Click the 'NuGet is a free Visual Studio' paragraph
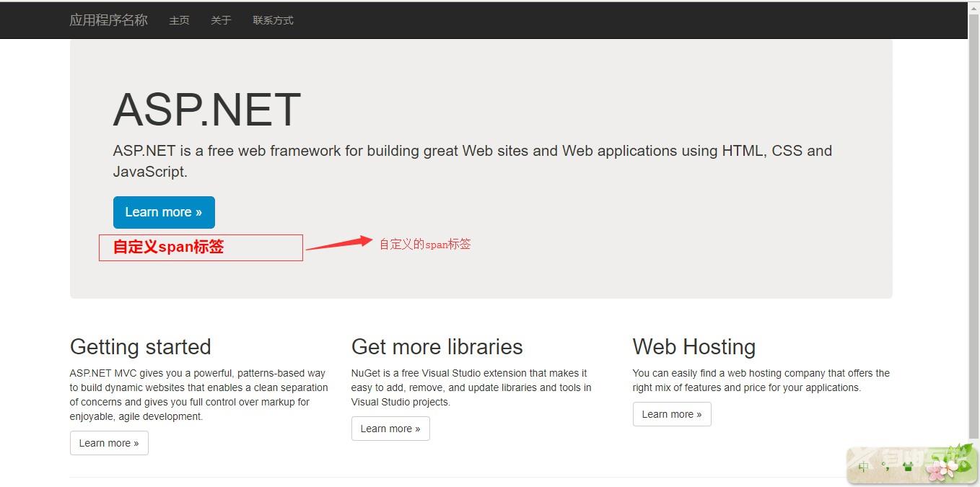The width and height of the screenshot is (980, 487). [x=471, y=387]
